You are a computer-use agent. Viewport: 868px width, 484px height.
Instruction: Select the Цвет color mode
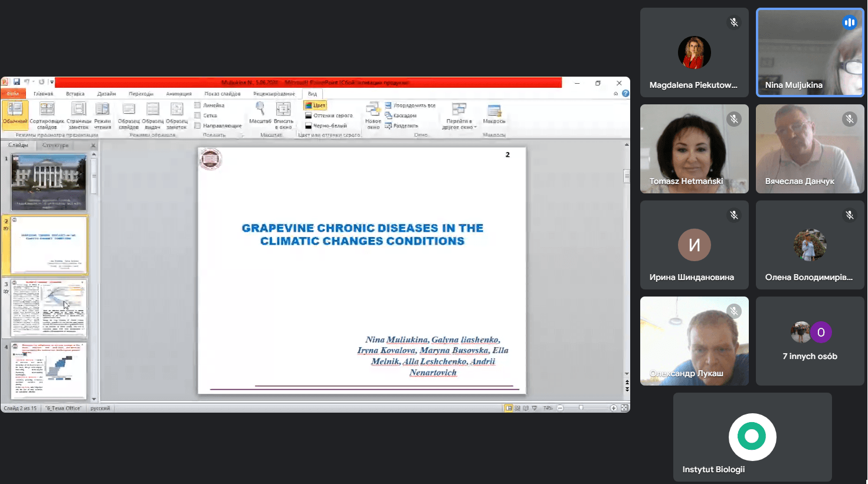pyautogui.click(x=315, y=105)
